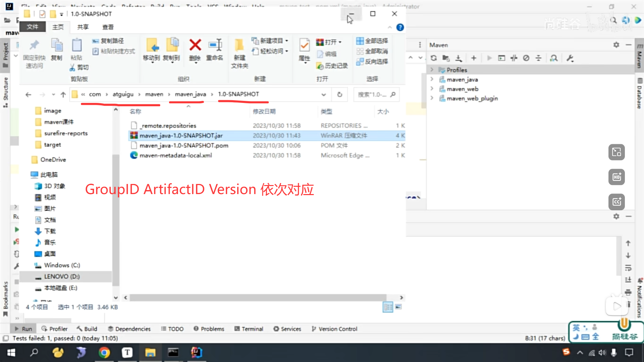Open the 查看 ribbon tab
This screenshot has height=362, width=644.
(x=108, y=27)
